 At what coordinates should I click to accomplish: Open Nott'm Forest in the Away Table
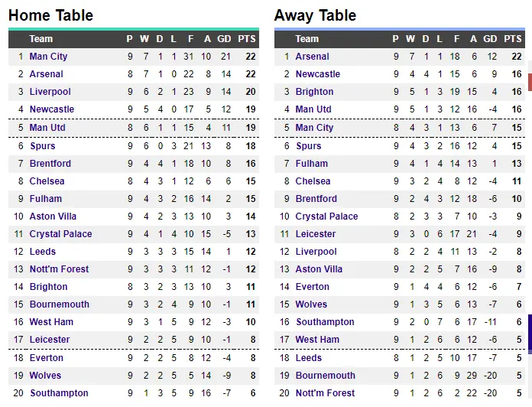coord(326,393)
